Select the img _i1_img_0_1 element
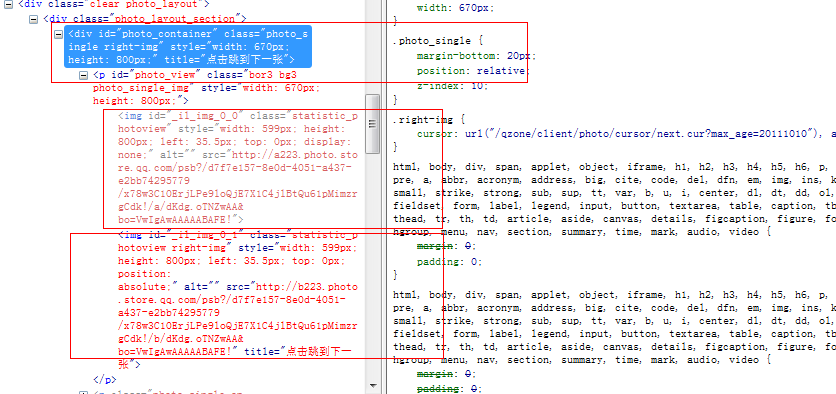This screenshot has width=836, height=394. (x=238, y=300)
